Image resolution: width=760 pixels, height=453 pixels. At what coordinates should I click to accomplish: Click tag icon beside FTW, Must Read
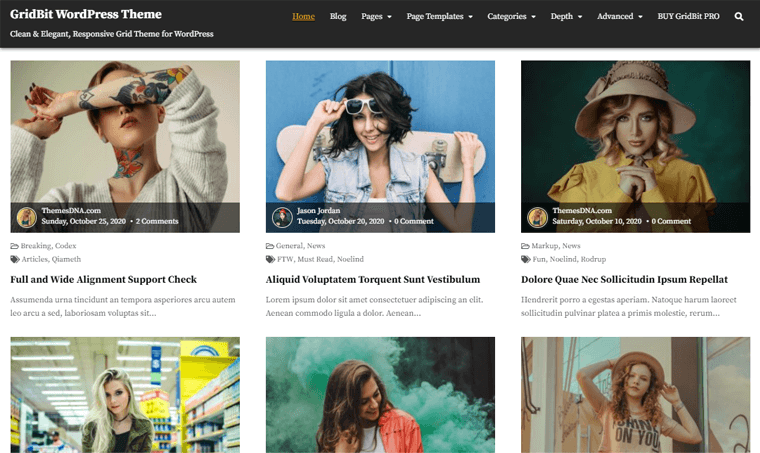[x=270, y=259]
